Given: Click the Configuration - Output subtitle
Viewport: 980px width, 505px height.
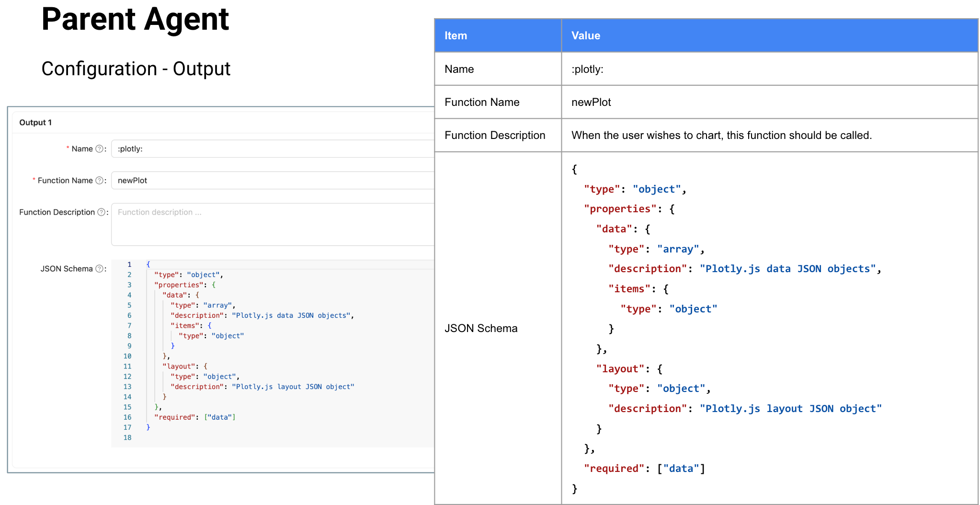Looking at the screenshot, I should coord(136,69).
